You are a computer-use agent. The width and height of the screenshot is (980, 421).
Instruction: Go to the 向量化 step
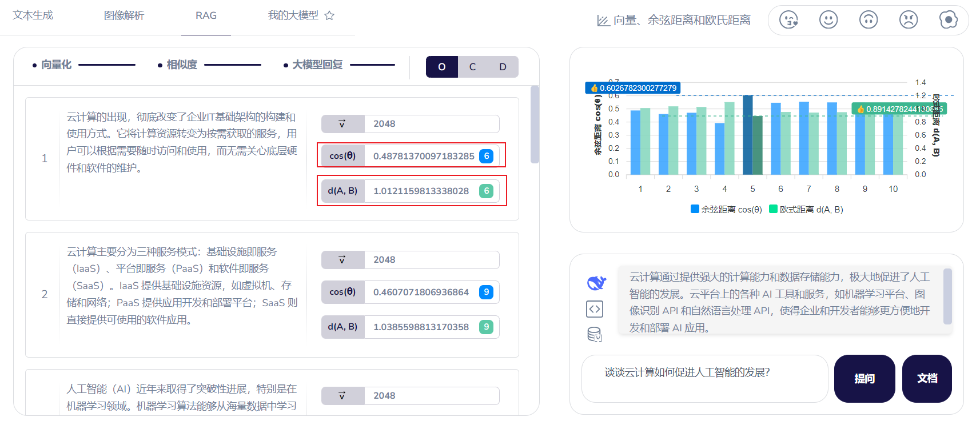[x=56, y=65]
